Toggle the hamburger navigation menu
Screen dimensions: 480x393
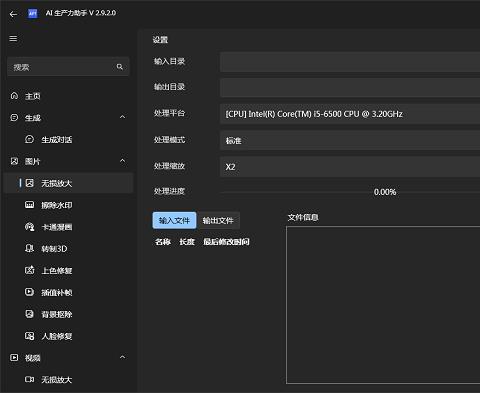13,39
